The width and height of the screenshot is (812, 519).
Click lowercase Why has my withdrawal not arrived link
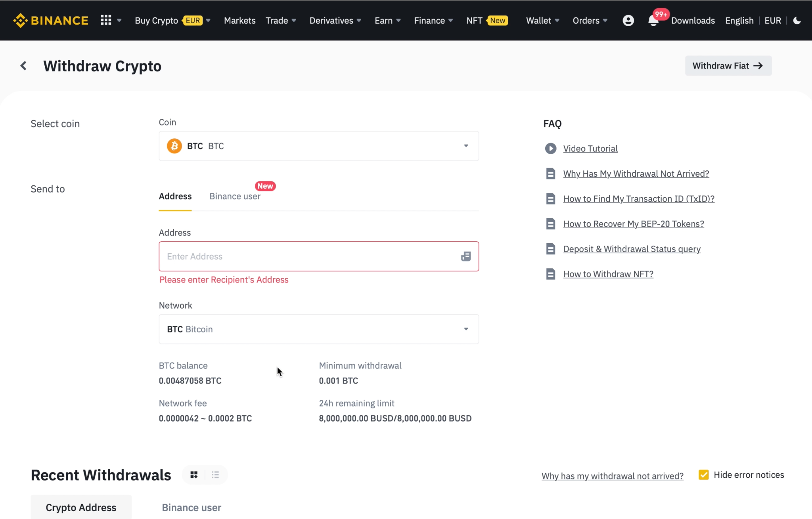[612, 476]
